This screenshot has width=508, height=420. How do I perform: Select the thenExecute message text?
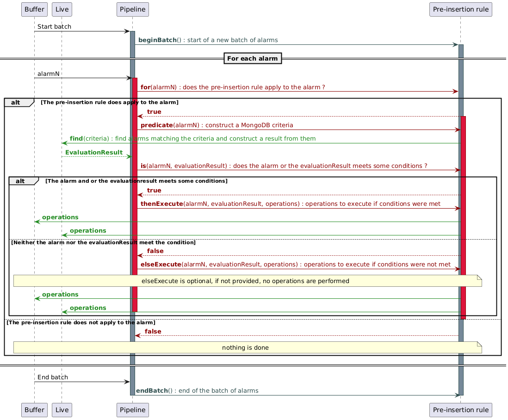point(290,204)
